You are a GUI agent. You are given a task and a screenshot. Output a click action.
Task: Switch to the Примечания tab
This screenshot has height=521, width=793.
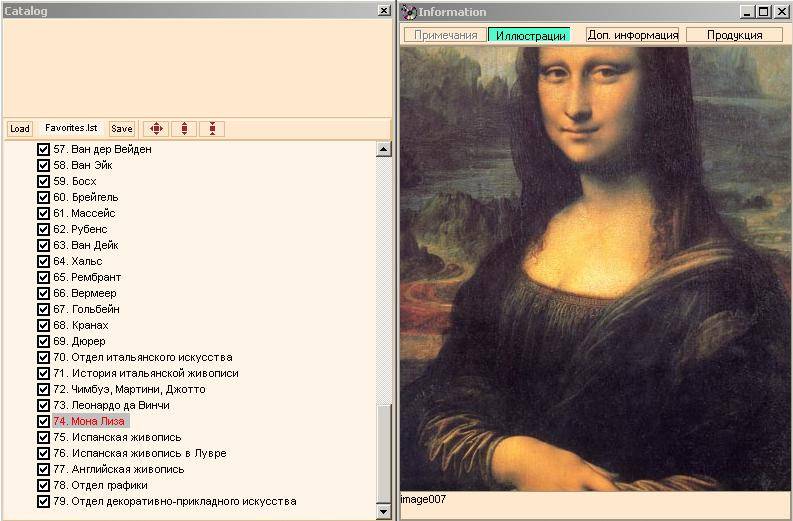(446, 35)
